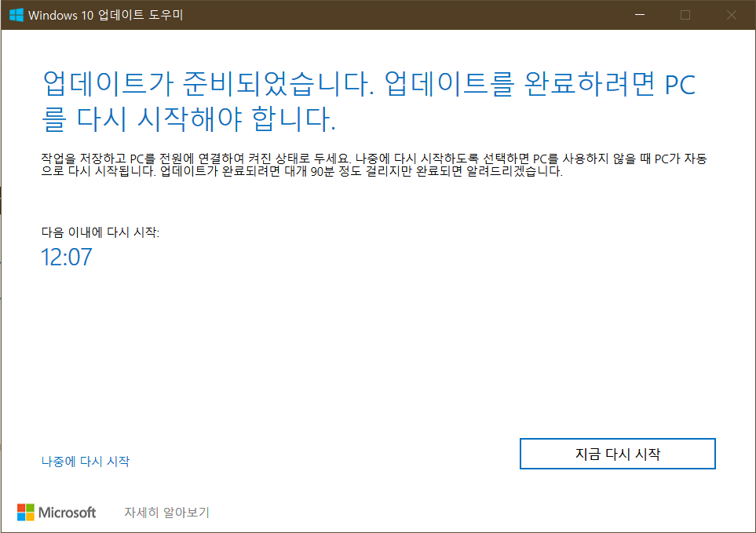The image size is (756, 533).
Task: Click the 업데이트가 준비되었습니다 heading
Action: (369, 101)
